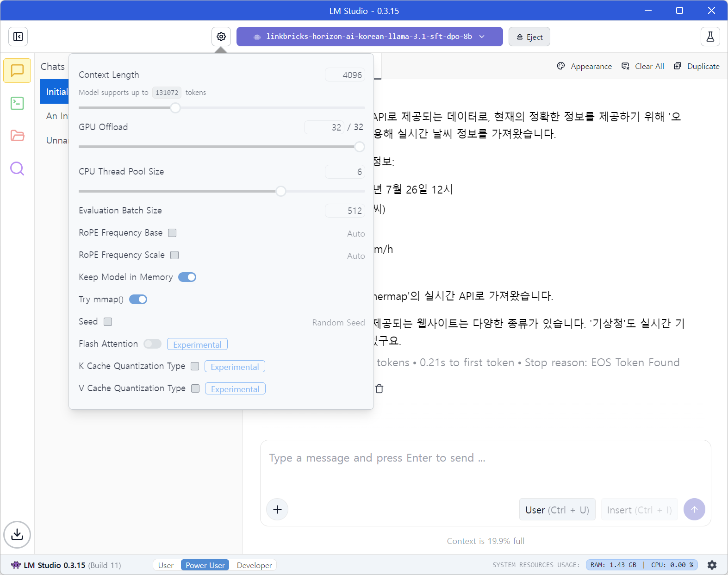The image size is (728, 575).
Task: Click the CPU usage indicator
Action: click(672, 565)
